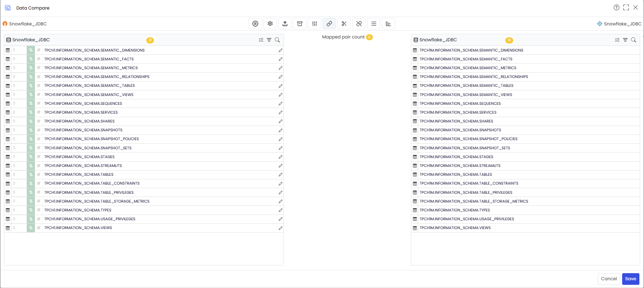Click the hash icon on TPCH1 TYPES row

pos(39,210)
